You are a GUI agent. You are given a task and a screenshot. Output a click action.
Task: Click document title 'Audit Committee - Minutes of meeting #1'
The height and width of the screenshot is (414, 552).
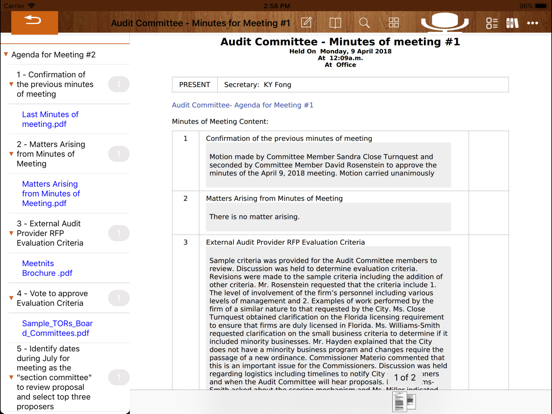coord(340,42)
